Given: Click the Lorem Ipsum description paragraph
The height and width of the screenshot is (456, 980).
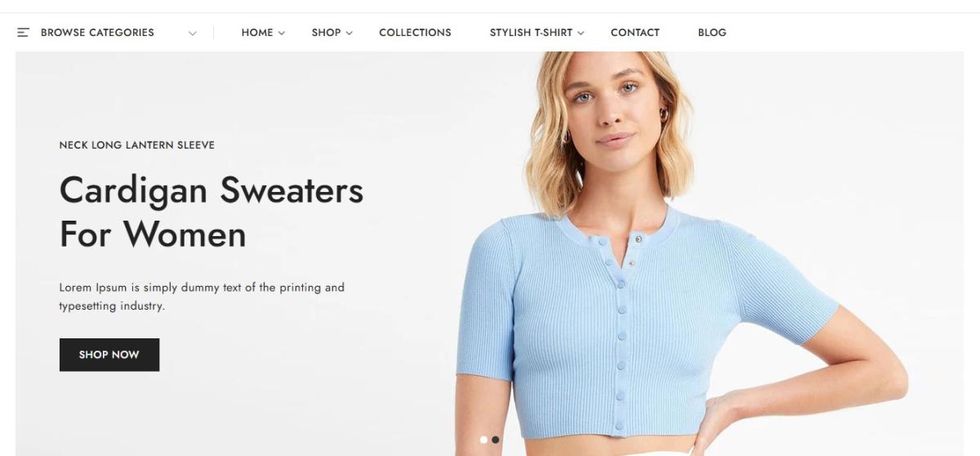Looking at the screenshot, I should pyautogui.click(x=202, y=297).
